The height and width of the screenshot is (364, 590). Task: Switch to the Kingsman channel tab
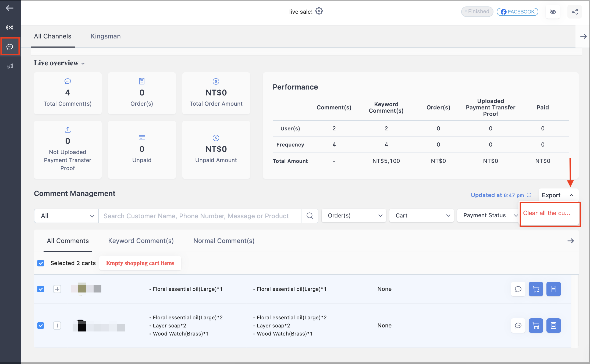pos(106,36)
